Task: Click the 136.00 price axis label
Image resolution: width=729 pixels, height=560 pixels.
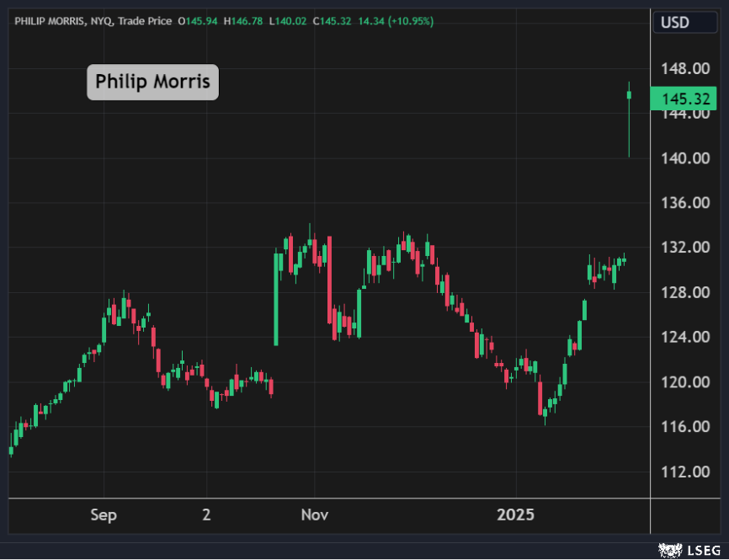Action: [x=686, y=203]
